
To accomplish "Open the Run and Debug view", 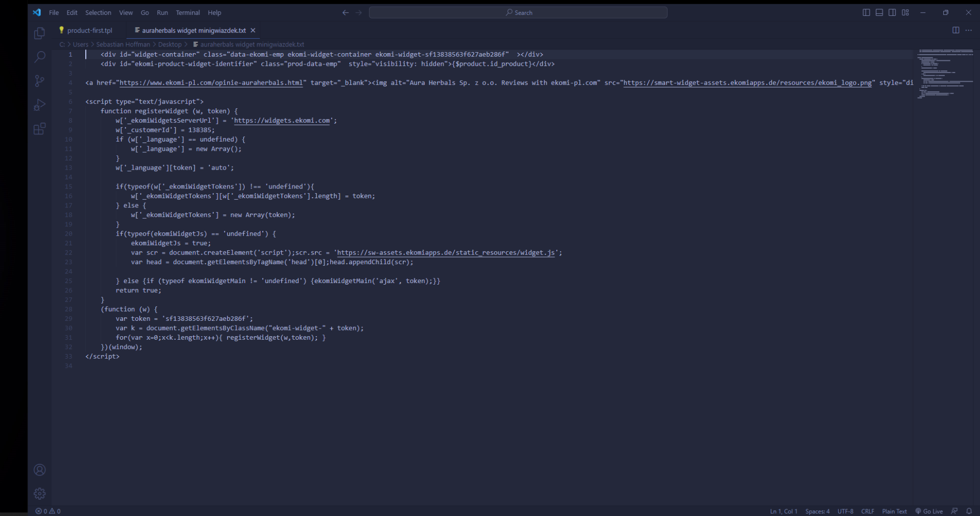I will (39, 105).
